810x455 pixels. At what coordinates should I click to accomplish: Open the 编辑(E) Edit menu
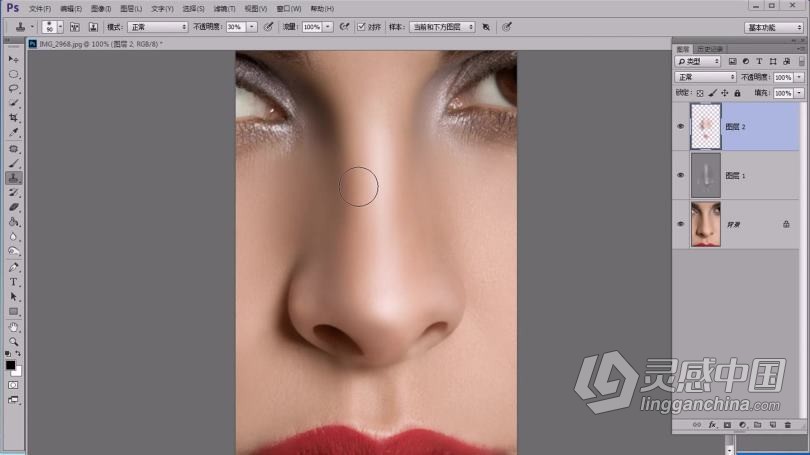[71, 9]
